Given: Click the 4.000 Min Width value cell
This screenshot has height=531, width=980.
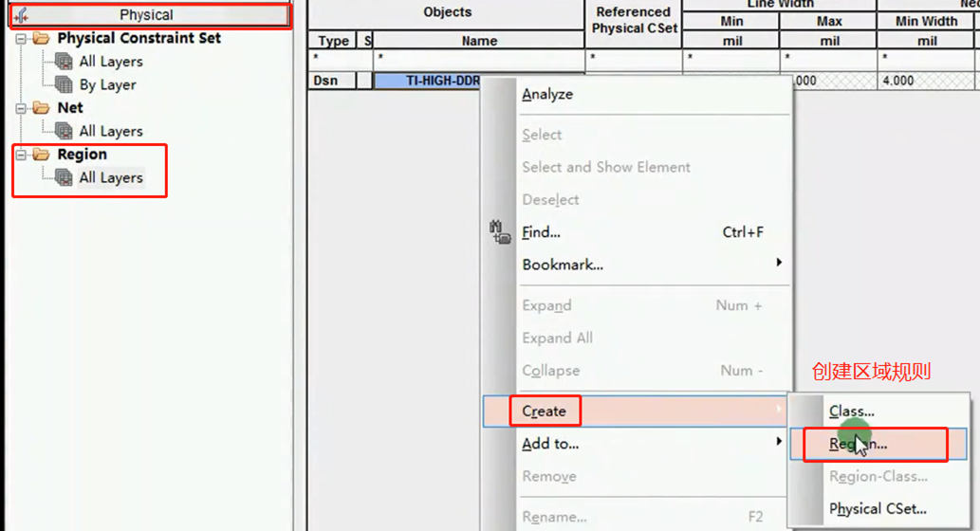Looking at the screenshot, I should pyautogui.click(x=926, y=81).
